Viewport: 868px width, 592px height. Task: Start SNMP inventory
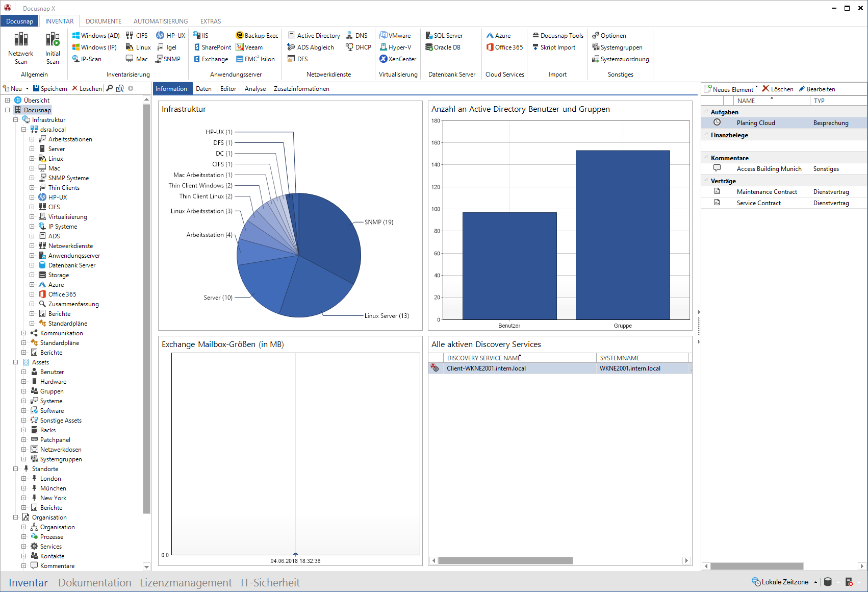pyautogui.click(x=168, y=59)
